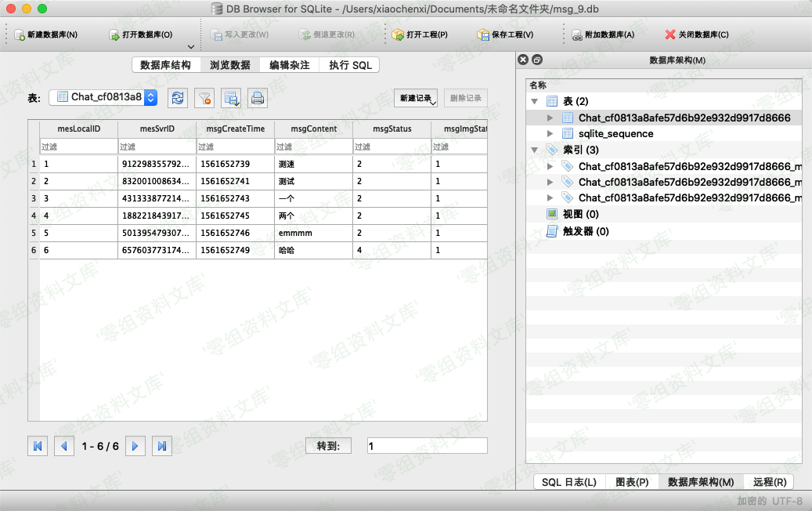Collapse the 索引 (3) tree group
Screen dimensions: 812x511
click(535, 150)
